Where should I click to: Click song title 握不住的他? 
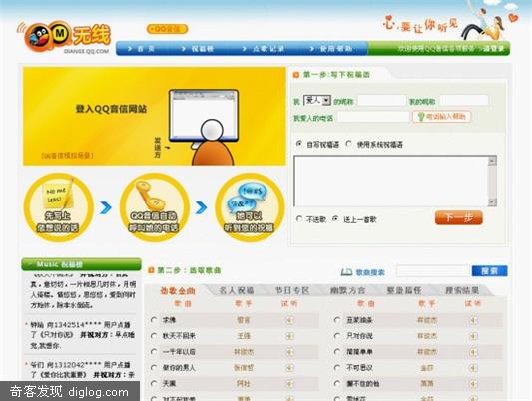tap(362, 384)
